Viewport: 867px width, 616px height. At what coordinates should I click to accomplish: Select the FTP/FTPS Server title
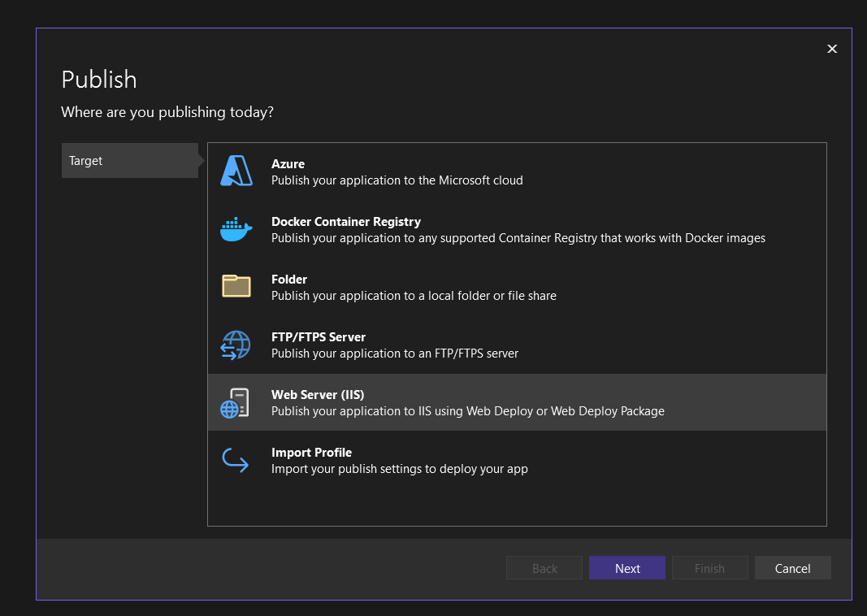(x=318, y=337)
